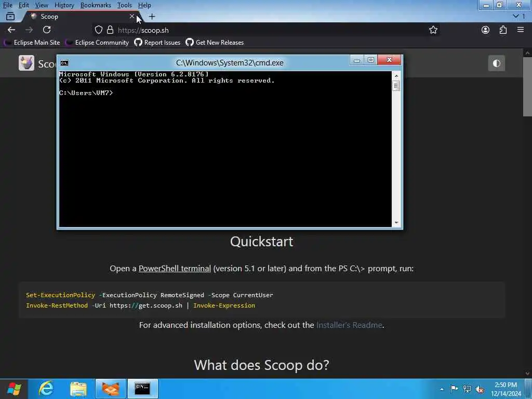Open the tracking protection shield icon
Screen dimensions: 532x399
tap(98, 30)
